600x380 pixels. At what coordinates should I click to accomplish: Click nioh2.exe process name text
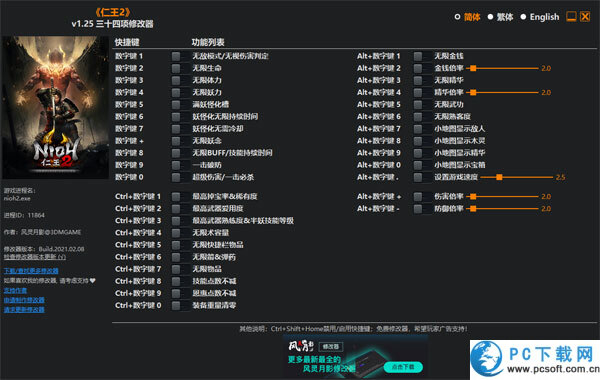[x=17, y=199]
